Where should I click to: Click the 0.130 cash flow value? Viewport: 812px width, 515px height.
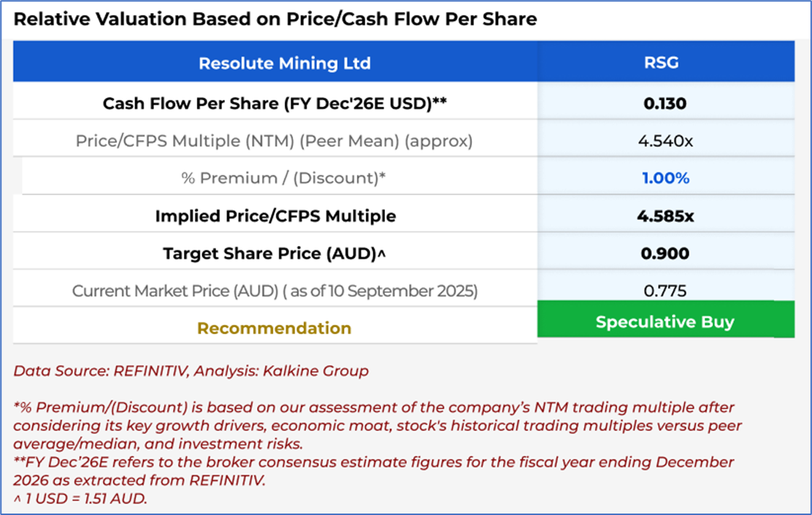click(x=665, y=103)
